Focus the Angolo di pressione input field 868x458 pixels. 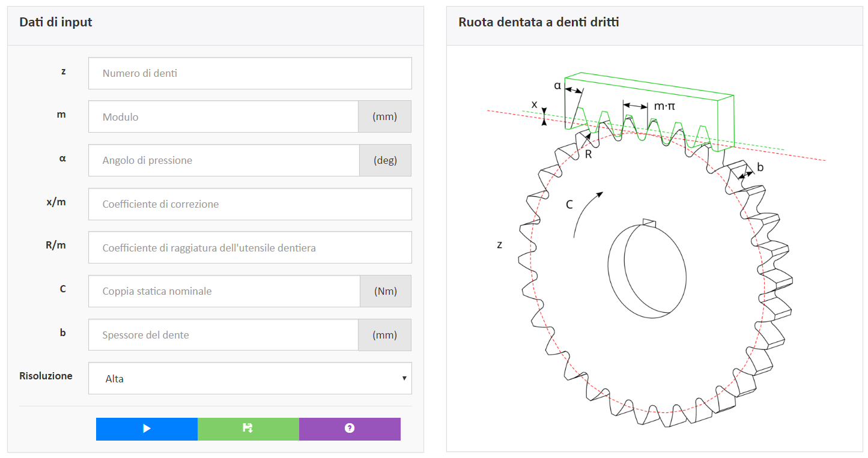point(223,160)
